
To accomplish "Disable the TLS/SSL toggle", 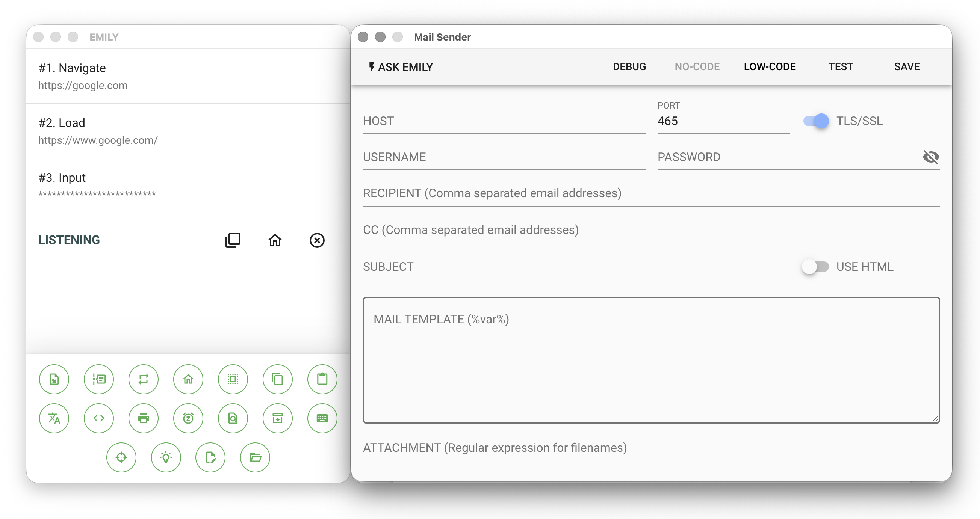I will pos(816,121).
